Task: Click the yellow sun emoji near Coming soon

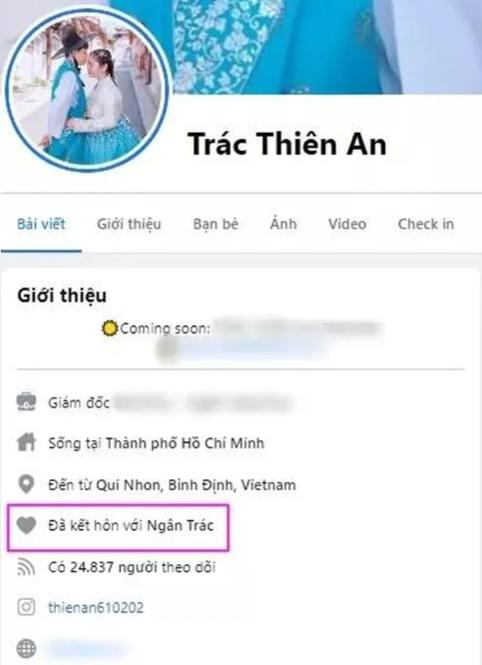Action: [x=110, y=328]
